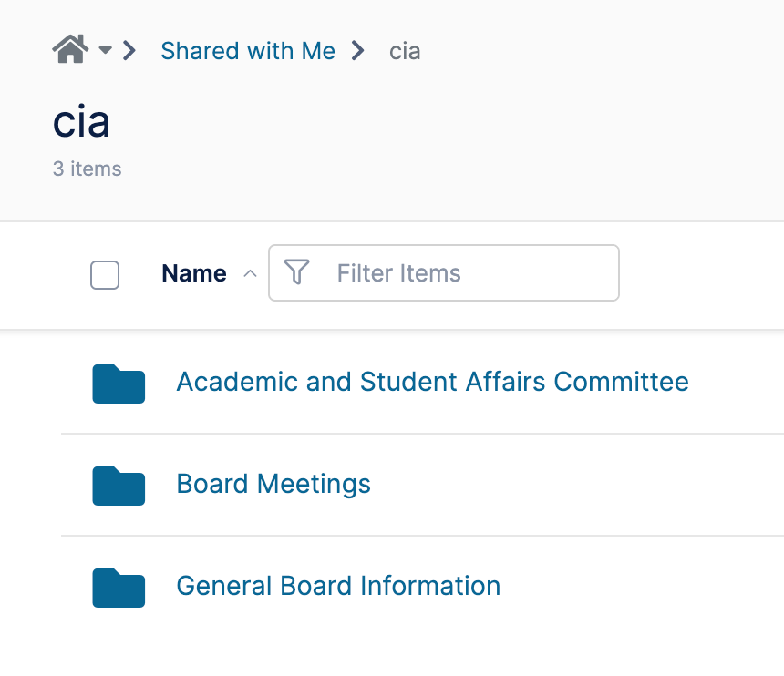Image resolution: width=784 pixels, height=676 pixels.
Task: Click chevron after Shared with Me breadcrumb
Action: (357, 50)
